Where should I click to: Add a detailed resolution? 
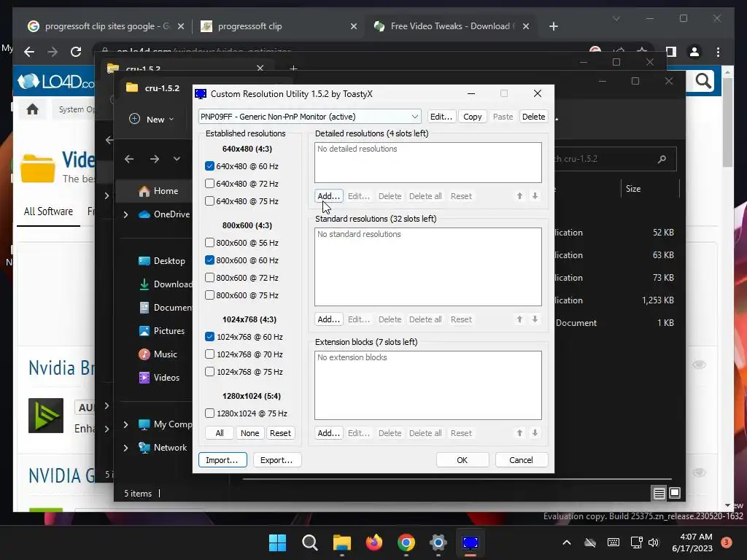[x=328, y=196]
